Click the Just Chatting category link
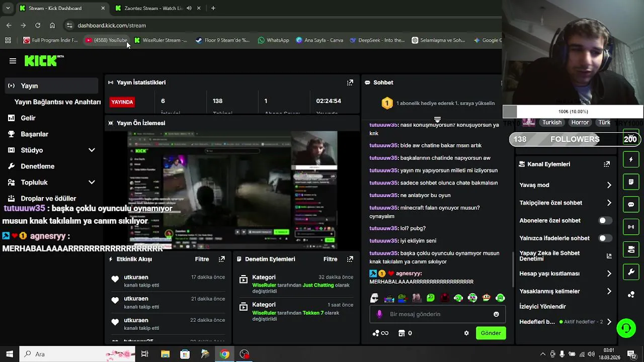 [x=318, y=285]
